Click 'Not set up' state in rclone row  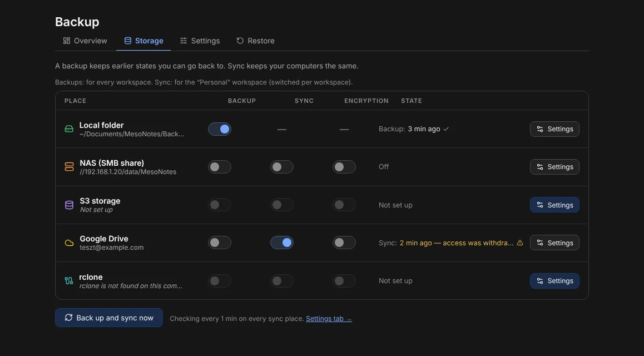395,281
